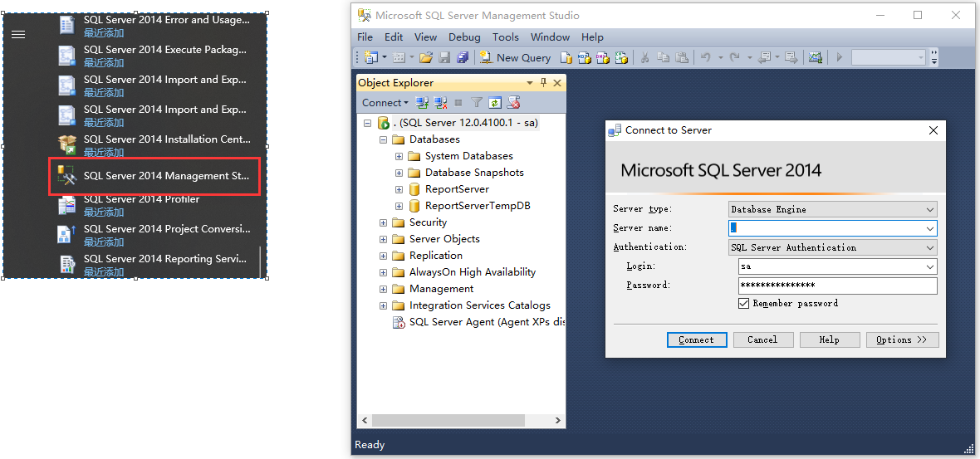Click the rightmost Object Explorer toolbar icon
Image resolution: width=980 pixels, height=459 pixels.
[x=514, y=103]
